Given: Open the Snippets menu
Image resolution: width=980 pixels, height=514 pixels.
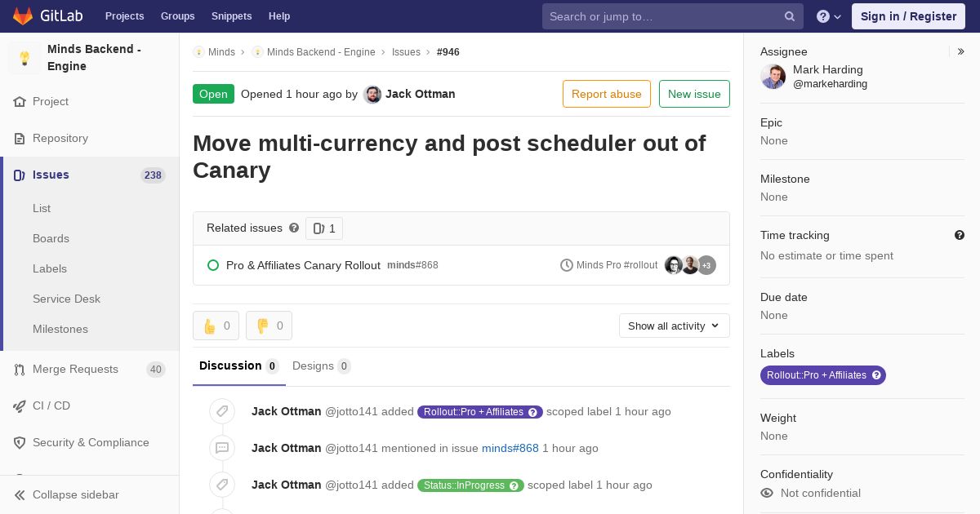Looking at the screenshot, I should pos(232,16).
